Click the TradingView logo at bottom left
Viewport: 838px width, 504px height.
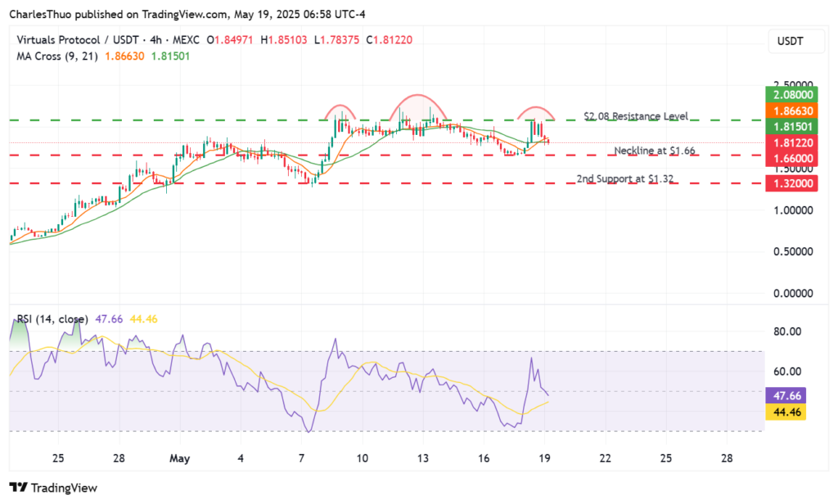pos(54,488)
